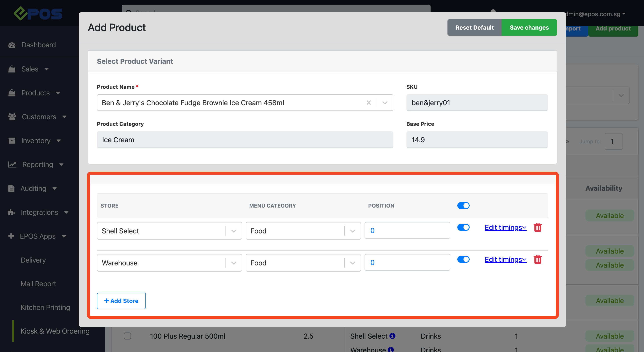This screenshot has width=644, height=352.
Task: Click the Add Store button
Action: click(121, 301)
